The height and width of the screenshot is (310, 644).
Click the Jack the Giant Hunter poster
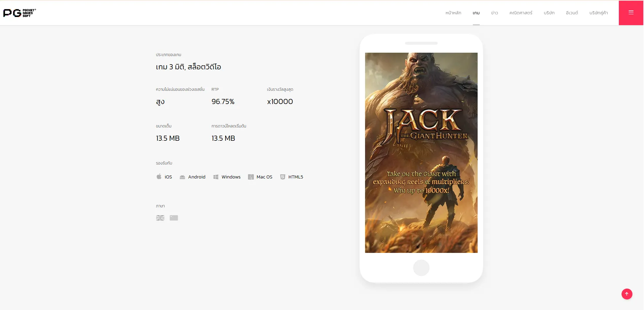coord(421,153)
